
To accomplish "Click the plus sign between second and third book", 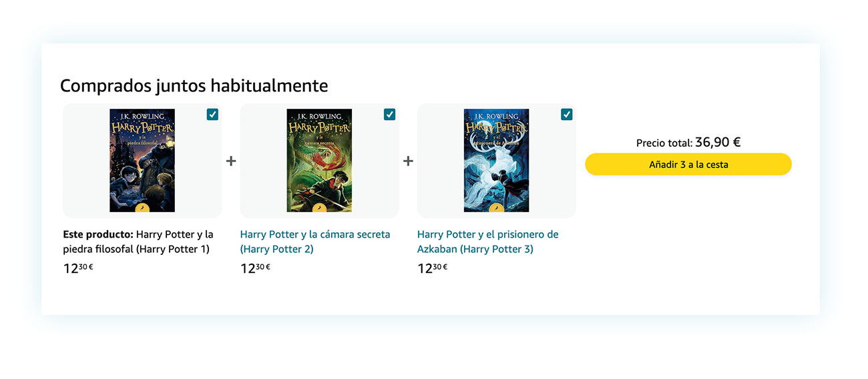I will coord(408,161).
